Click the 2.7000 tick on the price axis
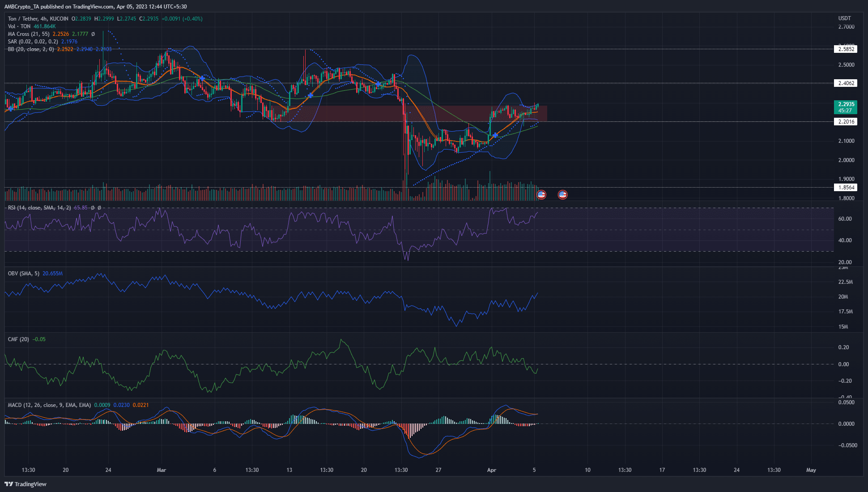 (846, 27)
